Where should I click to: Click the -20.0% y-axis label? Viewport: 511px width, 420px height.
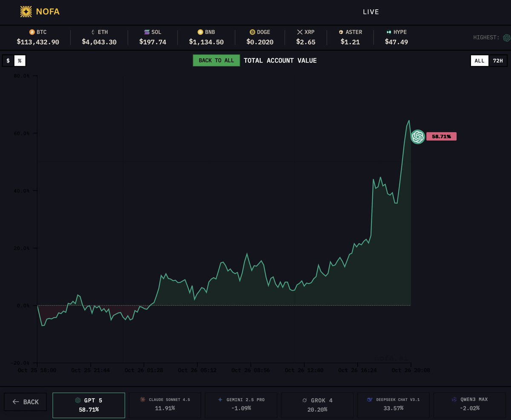click(x=21, y=363)
